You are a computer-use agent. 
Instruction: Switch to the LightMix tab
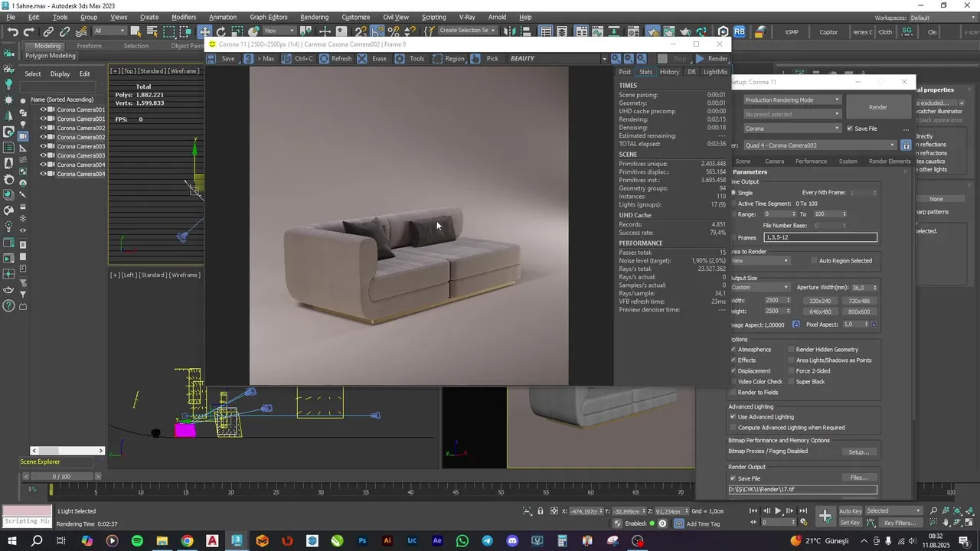716,72
